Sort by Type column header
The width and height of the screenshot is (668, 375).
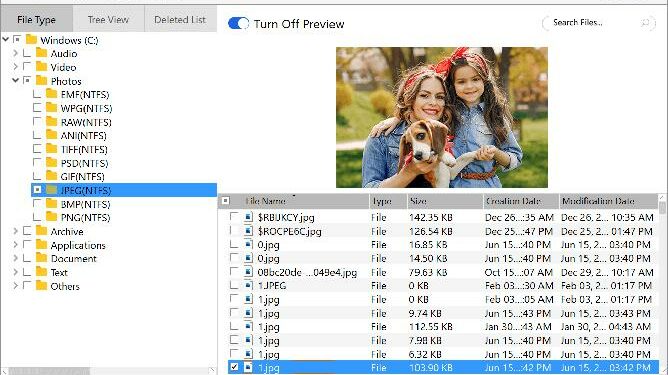coord(388,201)
